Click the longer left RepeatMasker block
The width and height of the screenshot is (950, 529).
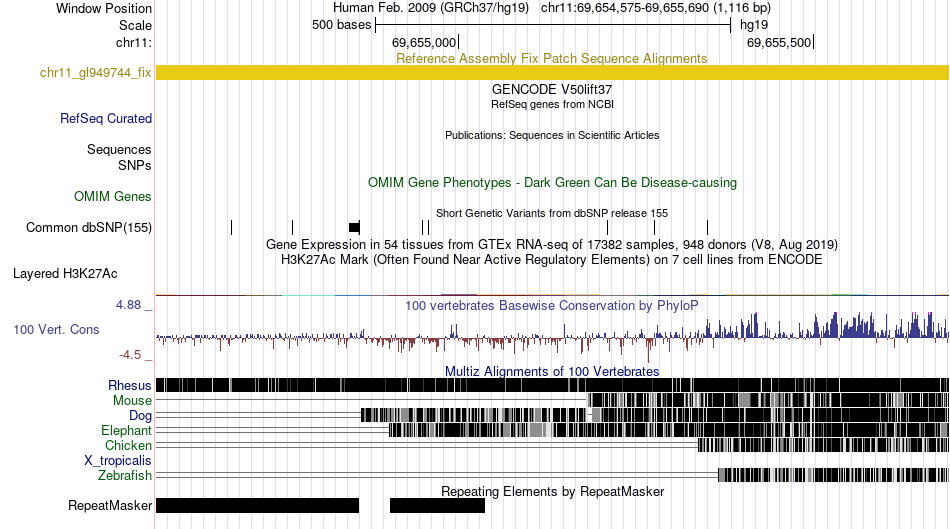(257, 505)
